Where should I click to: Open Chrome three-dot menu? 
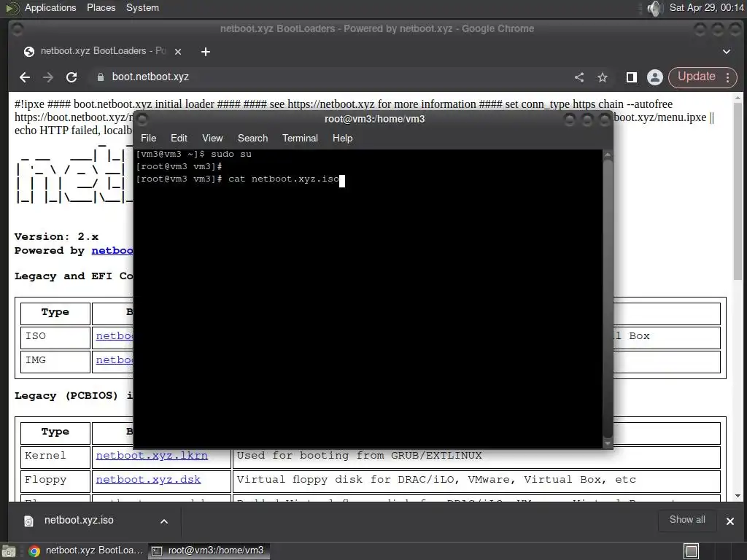[728, 77]
